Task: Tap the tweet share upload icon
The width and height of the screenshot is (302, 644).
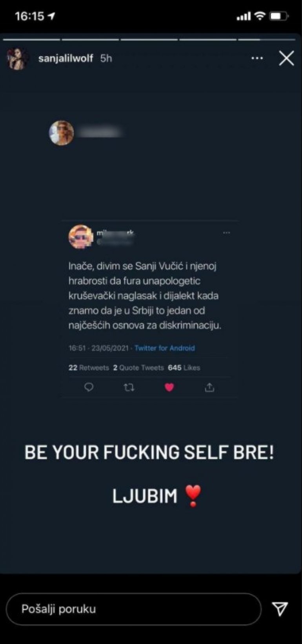Action: click(x=209, y=387)
